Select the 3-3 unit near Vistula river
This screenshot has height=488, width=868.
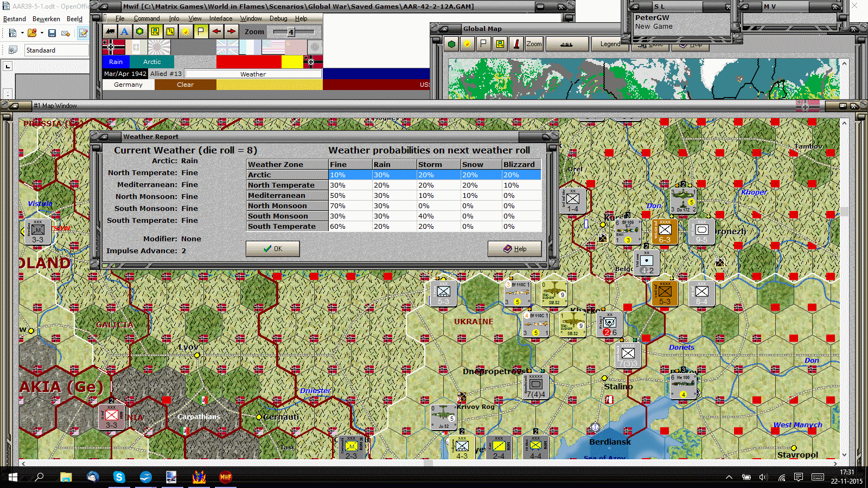37,232
